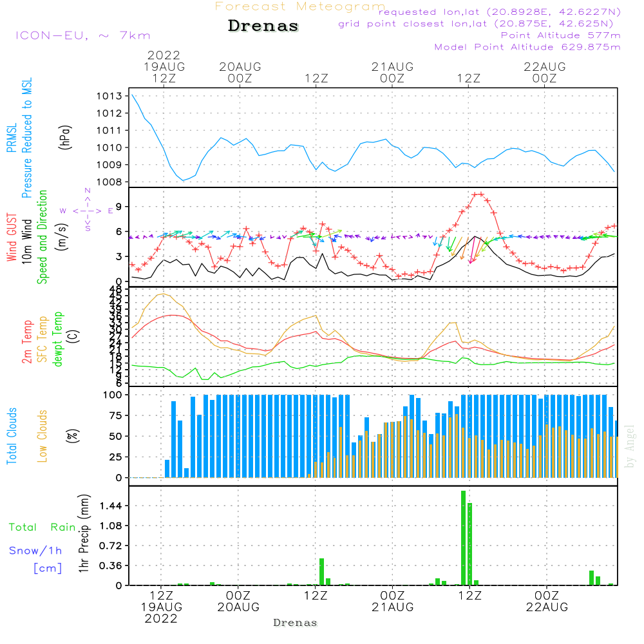The image size is (644, 644).
Task: Select 'Pressure Reduced to MSL' label
Action: pos(26,138)
